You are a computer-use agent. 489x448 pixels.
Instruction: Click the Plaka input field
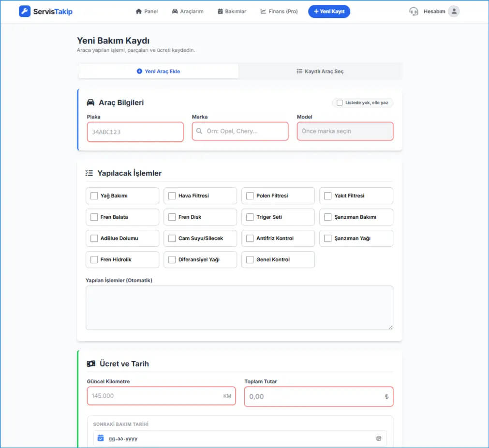click(x=135, y=132)
